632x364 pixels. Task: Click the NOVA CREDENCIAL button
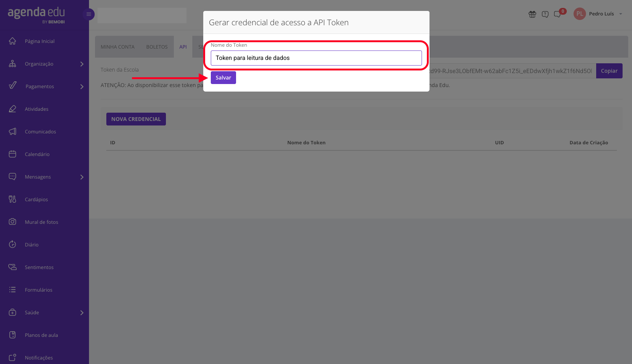coord(136,119)
